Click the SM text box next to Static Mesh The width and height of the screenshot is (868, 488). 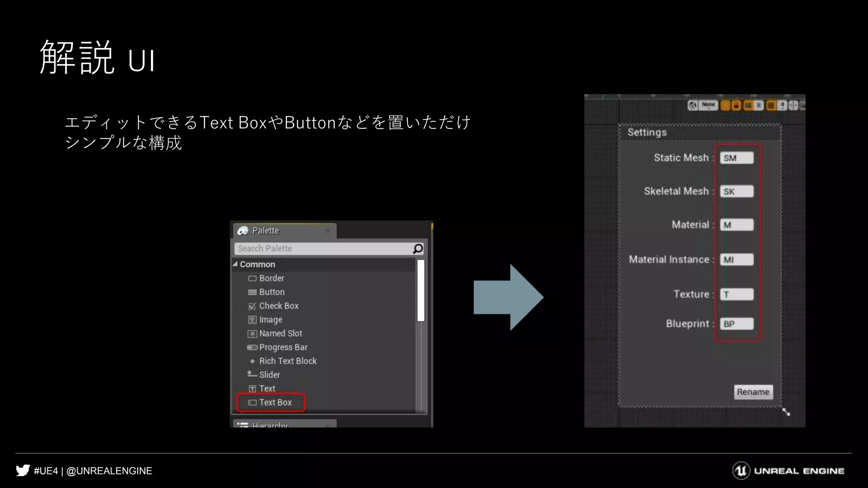[x=737, y=158]
